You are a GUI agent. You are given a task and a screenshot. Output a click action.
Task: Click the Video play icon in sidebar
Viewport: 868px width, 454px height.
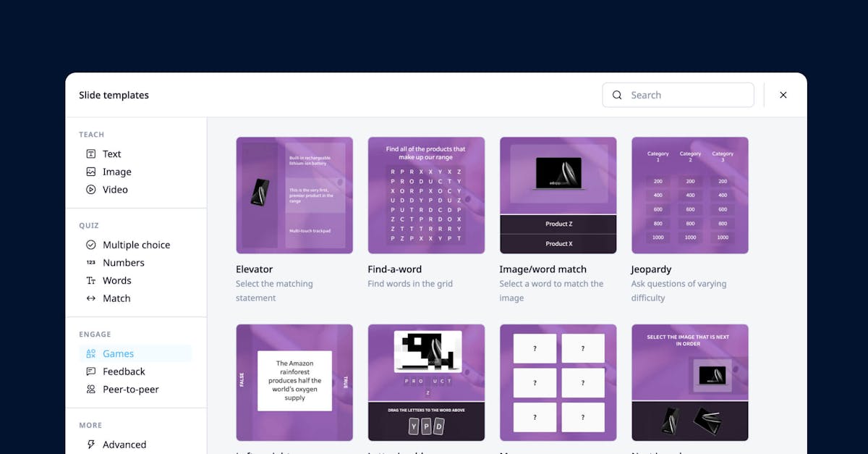tap(91, 190)
